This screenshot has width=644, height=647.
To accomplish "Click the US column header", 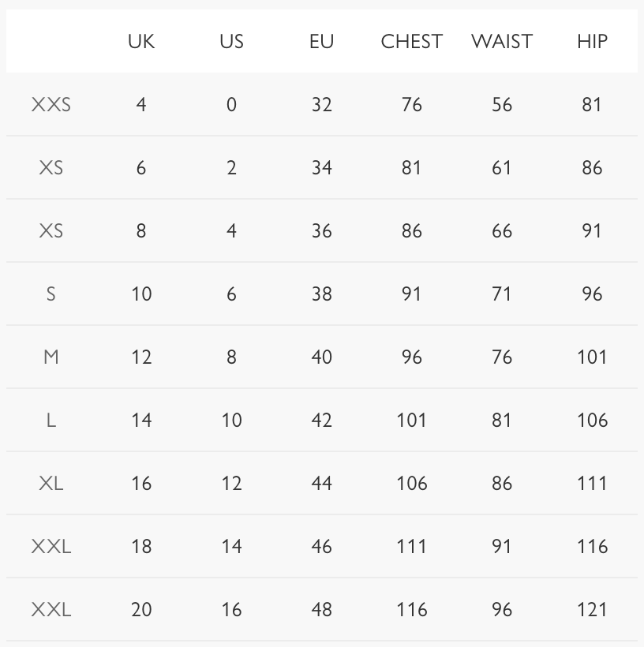I will (x=231, y=41).
